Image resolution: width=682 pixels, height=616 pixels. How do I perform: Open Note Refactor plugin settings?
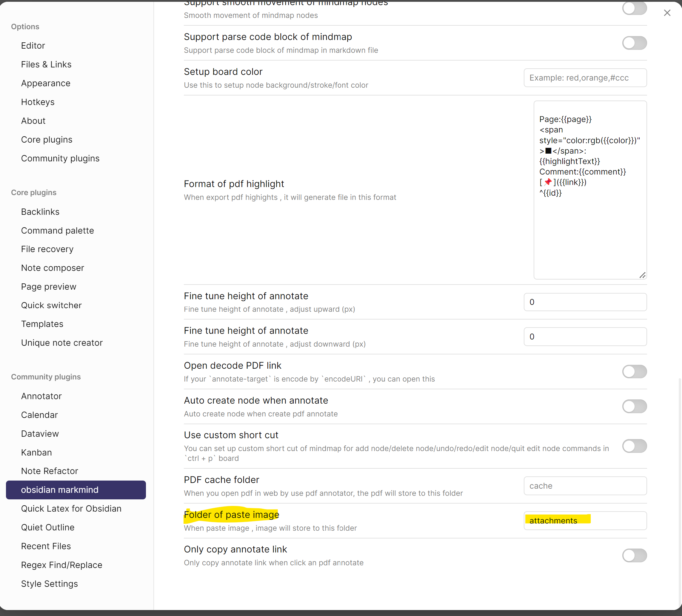[x=49, y=471]
